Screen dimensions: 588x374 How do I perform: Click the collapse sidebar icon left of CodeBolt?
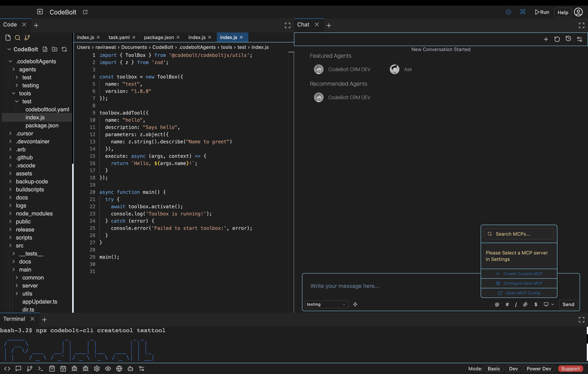point(40,12)
